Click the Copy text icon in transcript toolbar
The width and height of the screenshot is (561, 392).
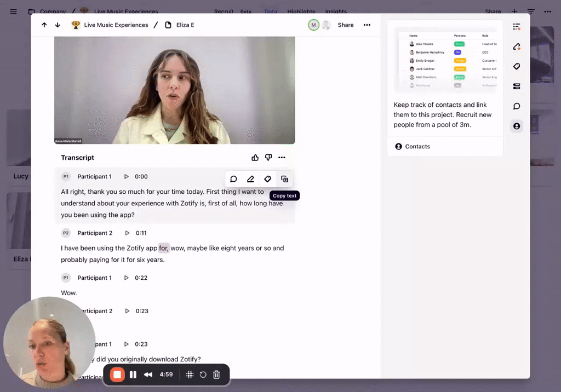(284, 179)
